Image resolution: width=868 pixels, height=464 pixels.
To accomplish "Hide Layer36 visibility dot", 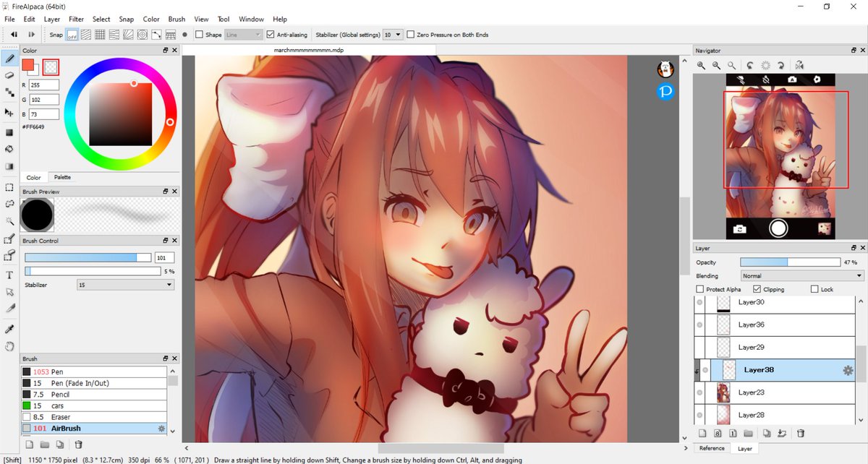I will coord(699,325).
